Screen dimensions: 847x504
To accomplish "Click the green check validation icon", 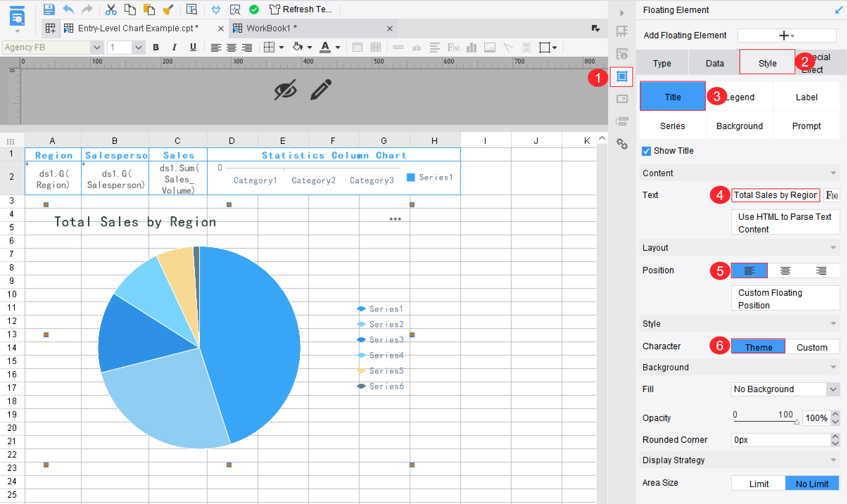I will 254,9.
